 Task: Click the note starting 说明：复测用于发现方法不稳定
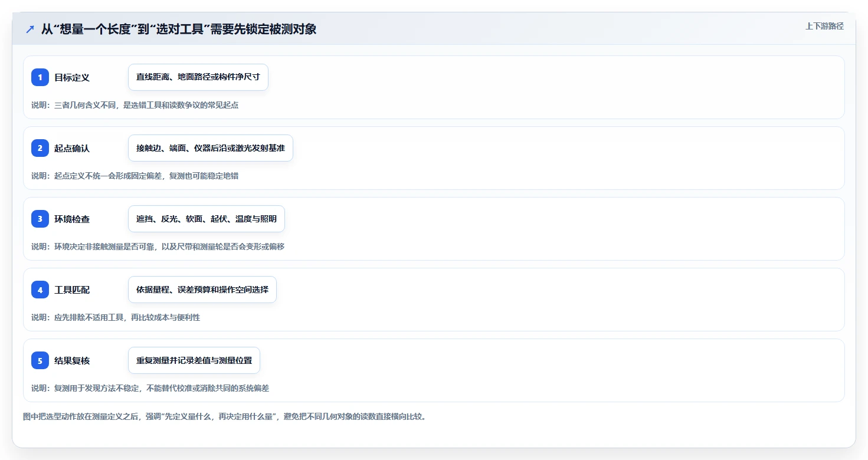click(150, 388)
